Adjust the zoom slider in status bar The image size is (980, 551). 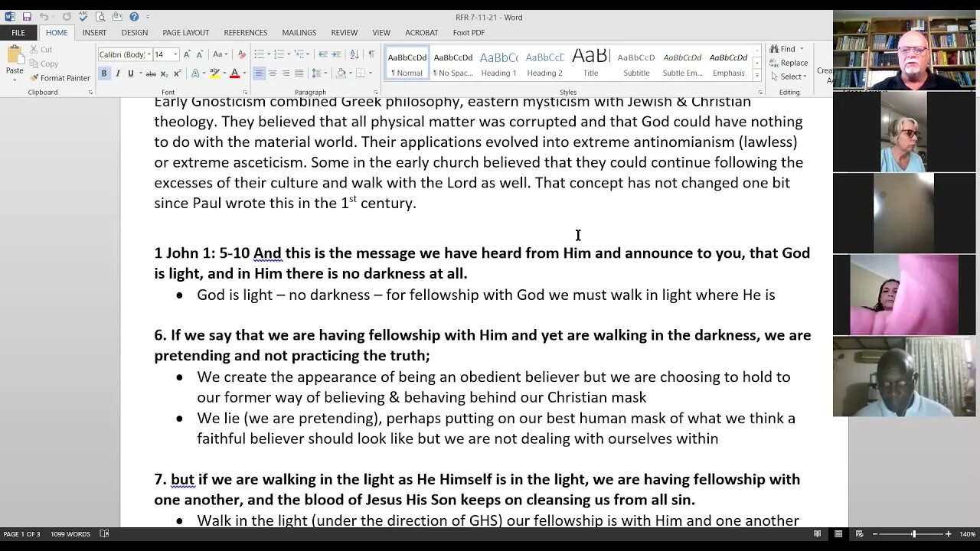tap(913, 534)
